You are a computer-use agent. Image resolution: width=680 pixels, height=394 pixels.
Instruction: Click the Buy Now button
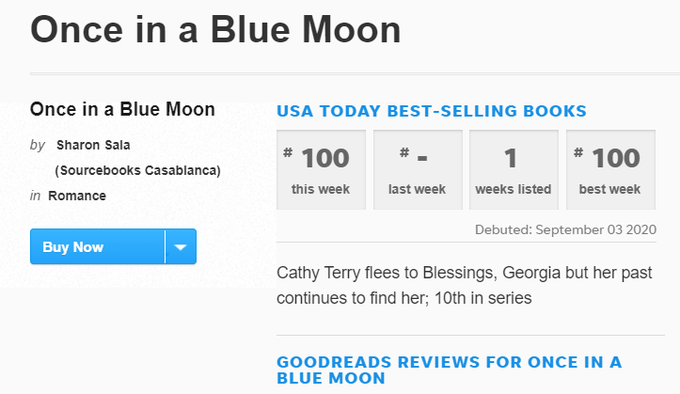point(98,247)
